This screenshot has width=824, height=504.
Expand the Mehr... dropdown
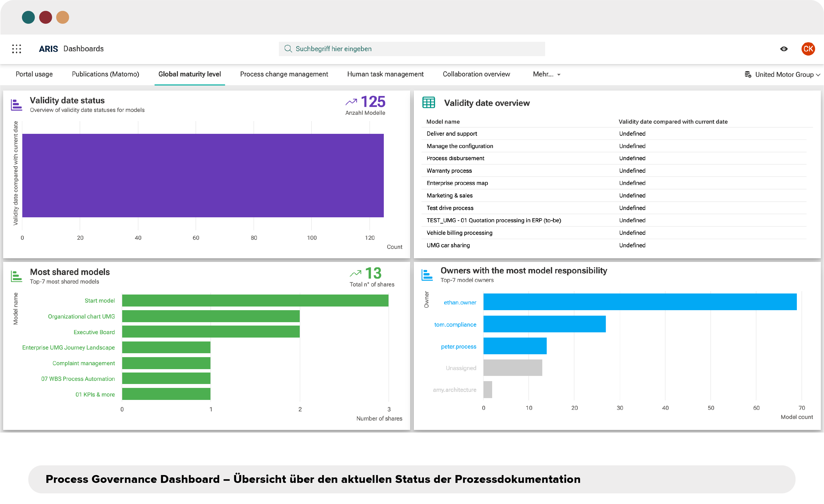click(x=546, y=74)
